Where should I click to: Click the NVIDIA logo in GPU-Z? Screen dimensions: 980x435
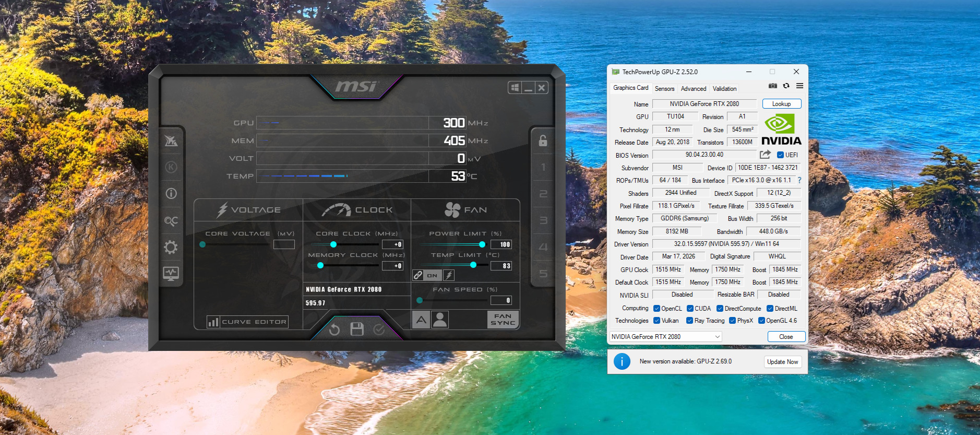click(781, 129)
